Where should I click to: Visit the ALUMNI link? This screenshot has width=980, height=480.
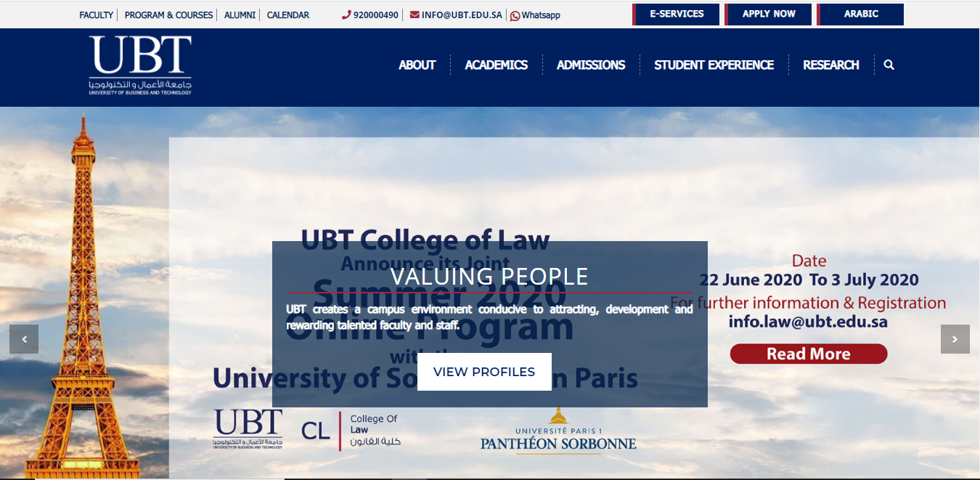(240, 15)
